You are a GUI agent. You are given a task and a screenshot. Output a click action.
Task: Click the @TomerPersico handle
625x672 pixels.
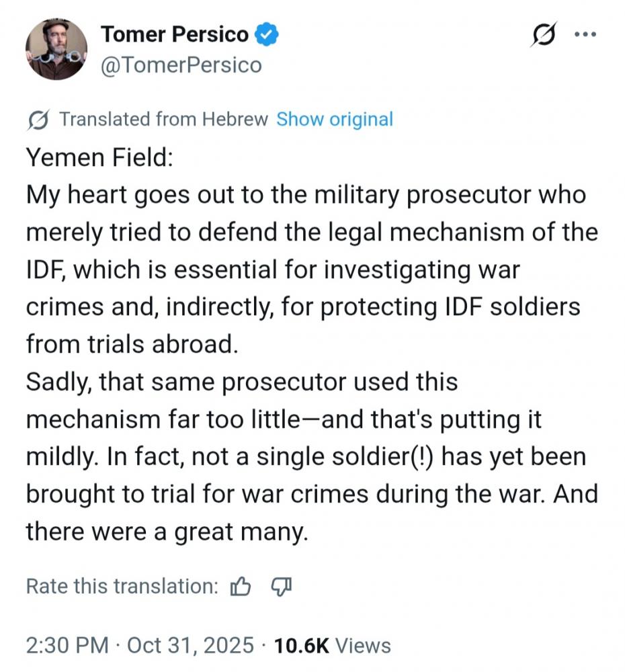(181, 65)
